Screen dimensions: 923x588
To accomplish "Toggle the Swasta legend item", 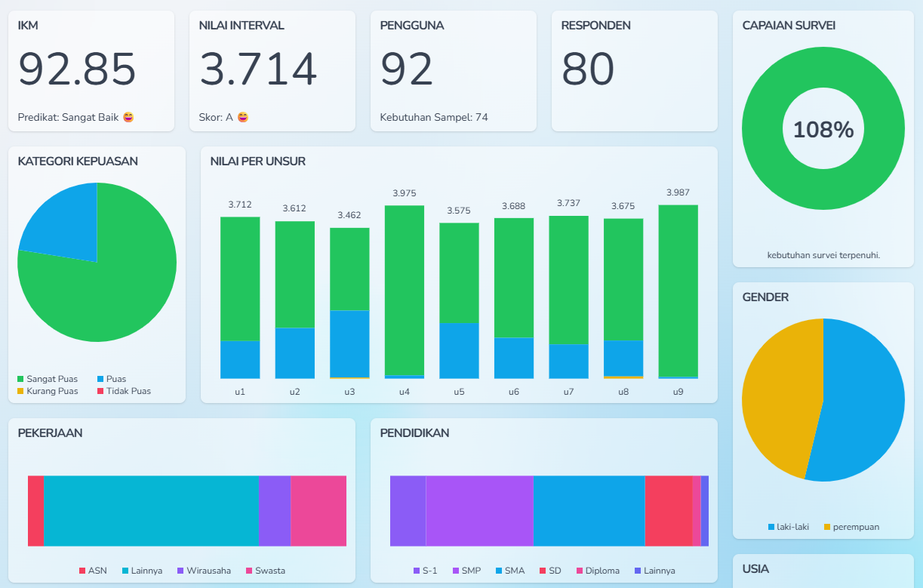I will tap(266, 571).
